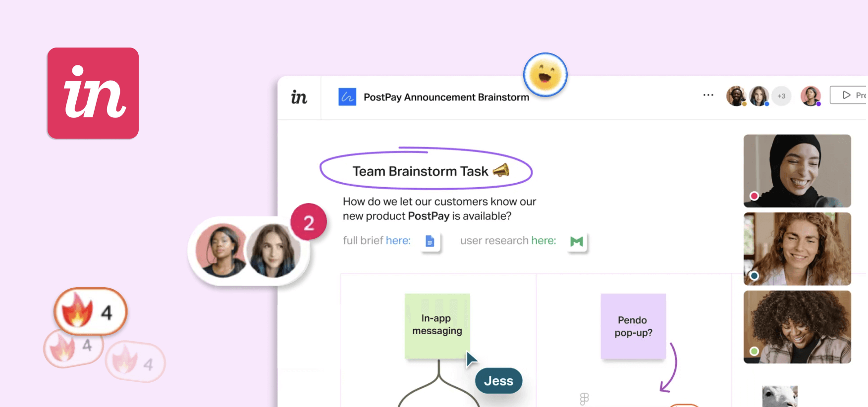Follow the blue 'here:' full brief link
The width and height of the screenshot is (868, 407).
click(x=398, y=241)
